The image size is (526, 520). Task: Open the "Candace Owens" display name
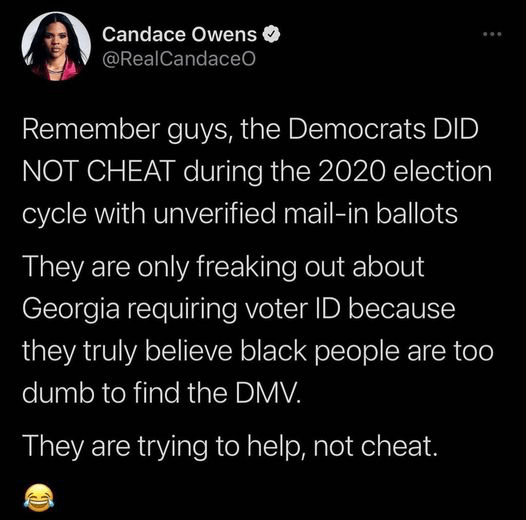tap(179, 35)
